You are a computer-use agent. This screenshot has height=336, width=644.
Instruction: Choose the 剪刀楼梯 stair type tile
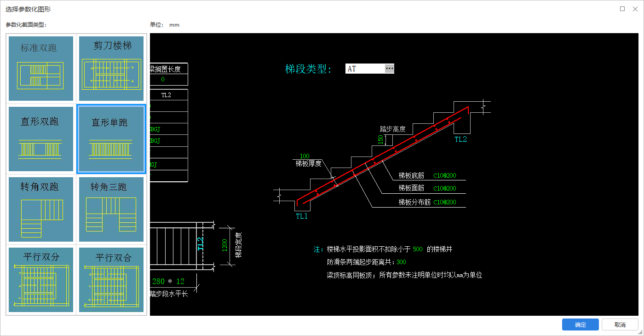coord(111,69)
